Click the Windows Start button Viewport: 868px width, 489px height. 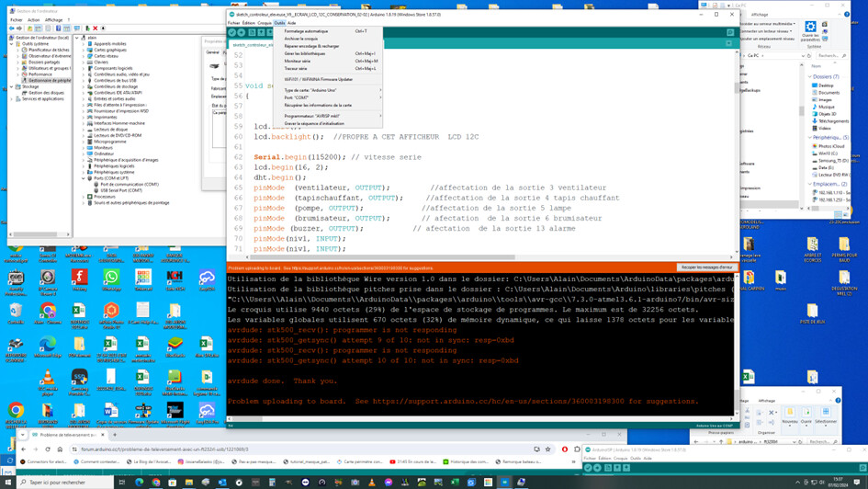(x=7, y=483)
